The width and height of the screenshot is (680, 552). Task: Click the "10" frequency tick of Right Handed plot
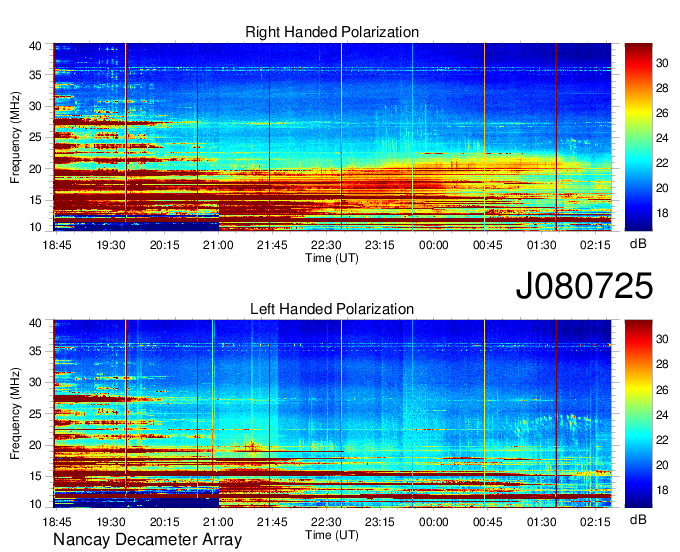click(x=35, y=227)
